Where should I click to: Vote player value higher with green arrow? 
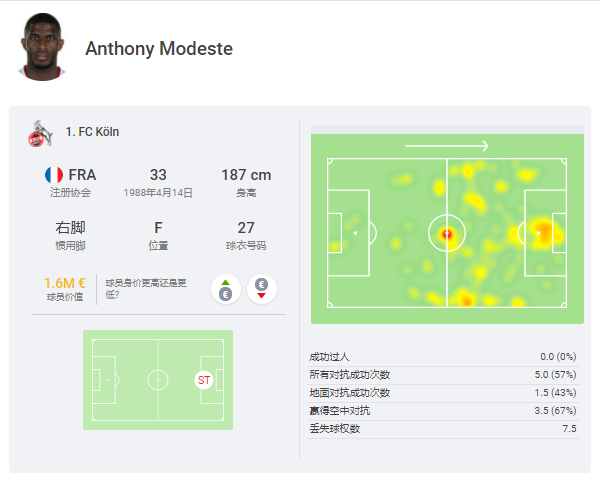(226, 289)
